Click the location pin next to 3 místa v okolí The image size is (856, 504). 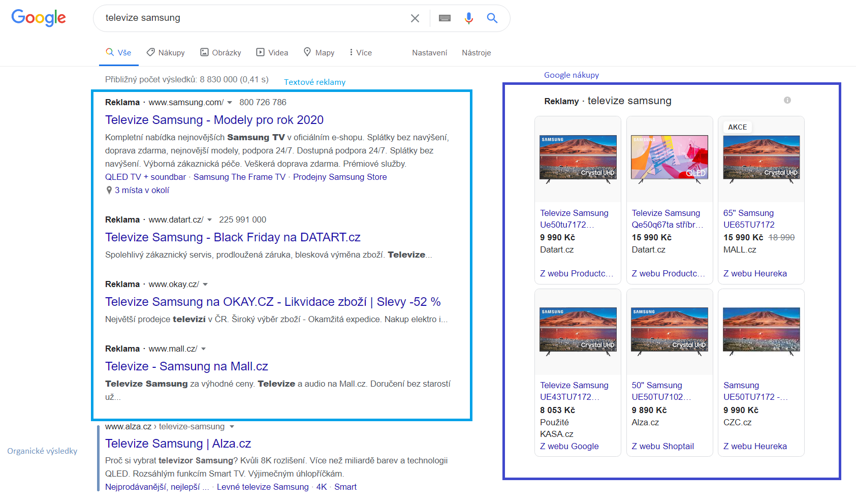(x=109, y=191)
